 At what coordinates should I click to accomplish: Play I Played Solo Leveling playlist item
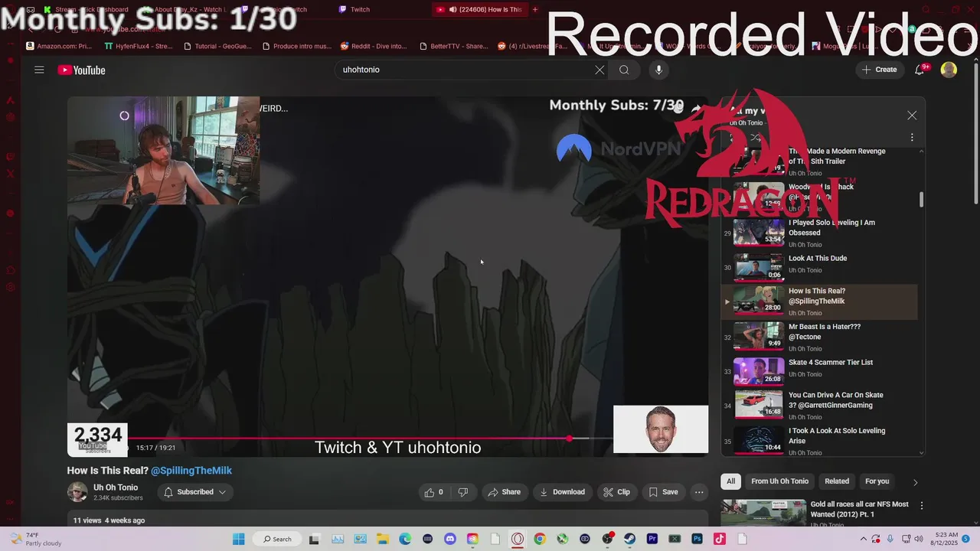pyautogui.click(x=819, y=233)
